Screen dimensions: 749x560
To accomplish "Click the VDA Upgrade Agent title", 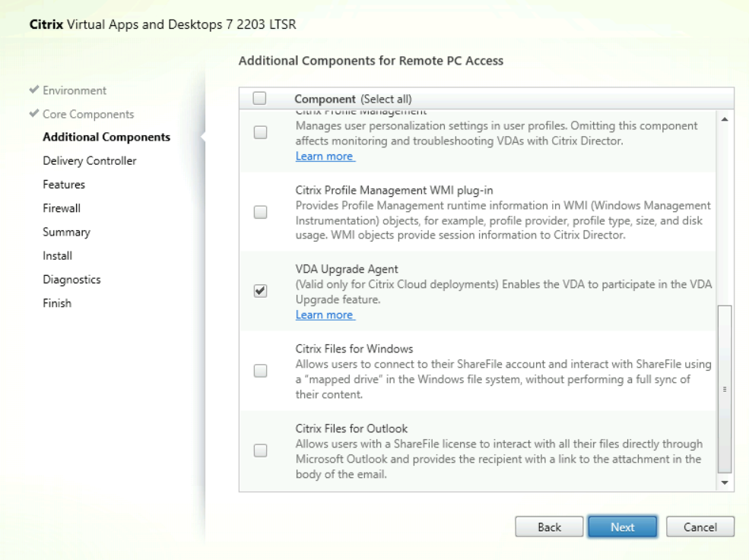I will [347, 269].
